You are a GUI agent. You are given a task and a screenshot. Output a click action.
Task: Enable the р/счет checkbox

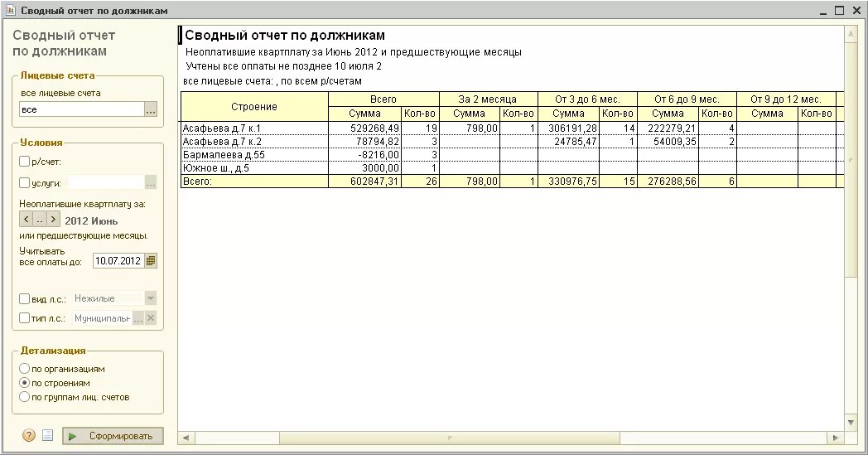(24, 162)
